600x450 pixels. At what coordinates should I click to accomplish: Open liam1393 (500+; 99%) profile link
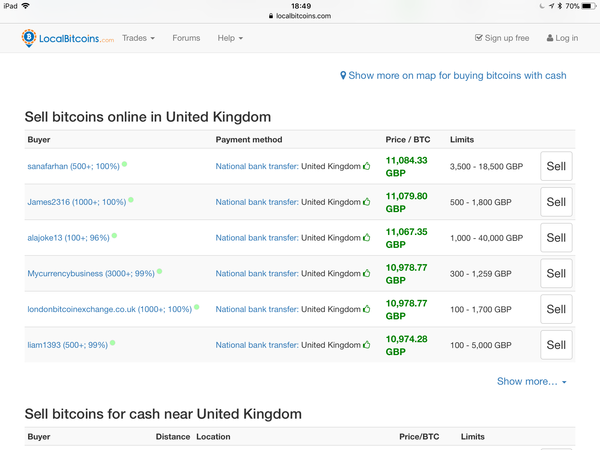pyautogui.click(x=68, y=345)
